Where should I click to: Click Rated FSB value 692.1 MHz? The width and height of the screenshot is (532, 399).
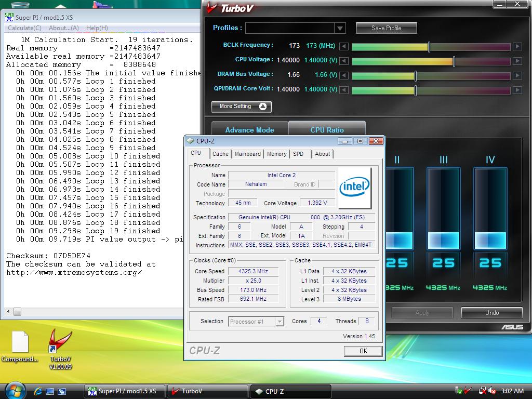coord(253,299)
